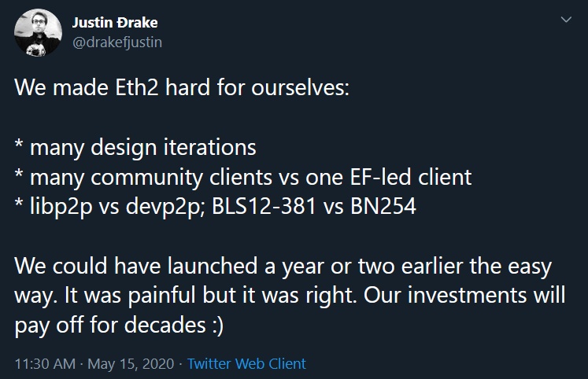Click the May 15, 2020 date
The width and height of the screenshot is (588, 379).
coord(131,363)
